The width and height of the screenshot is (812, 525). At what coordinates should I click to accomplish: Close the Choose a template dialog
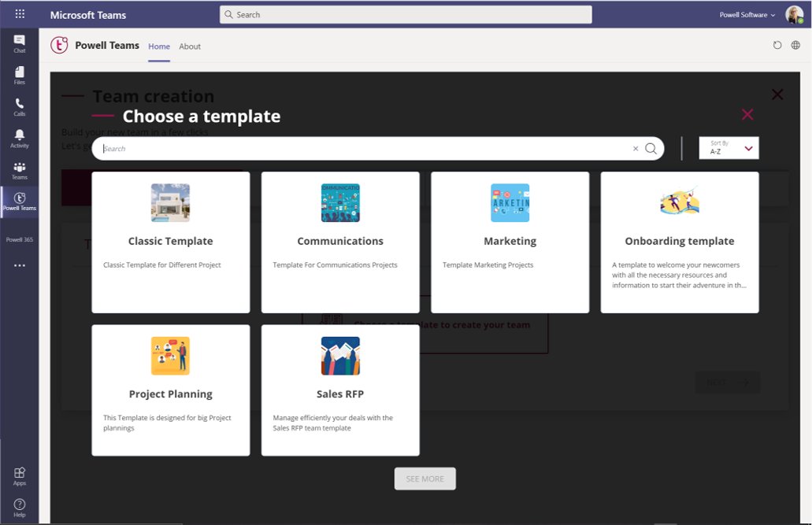coord(747,114)
